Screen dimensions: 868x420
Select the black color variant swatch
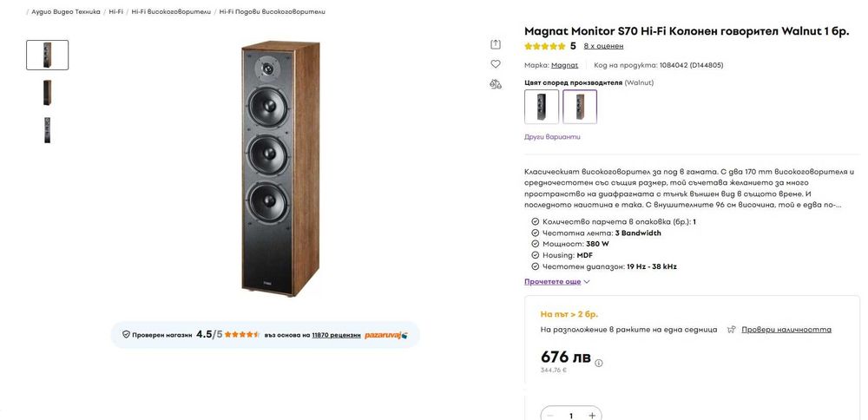point(542,107)
